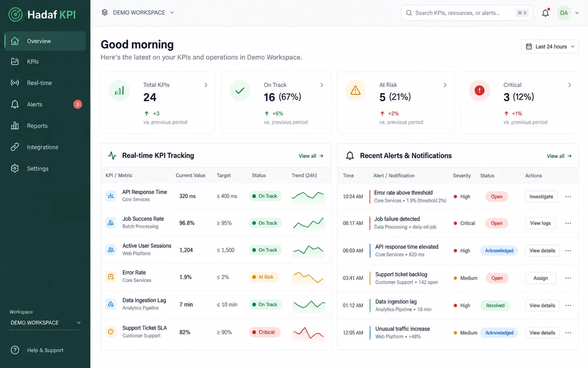The height and width of the screenshot is (368, 588).
Task: Click the Support Ticket SLA metric icon
Action: pos(111,332)
